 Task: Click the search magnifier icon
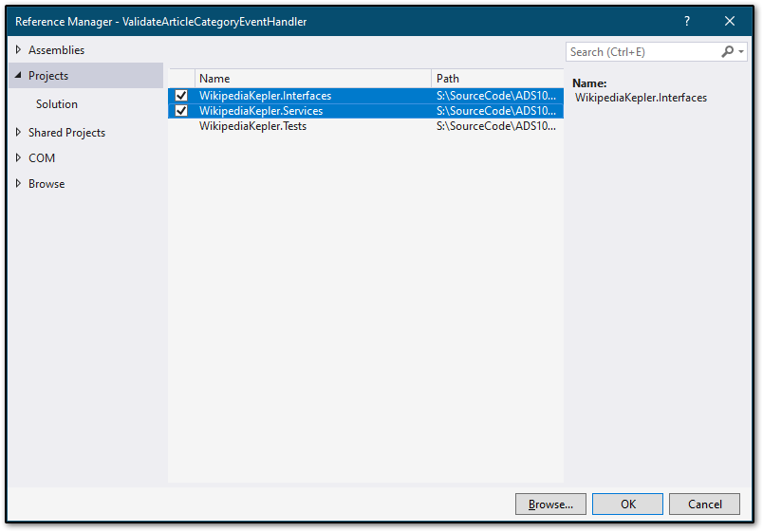coord(728,51)
